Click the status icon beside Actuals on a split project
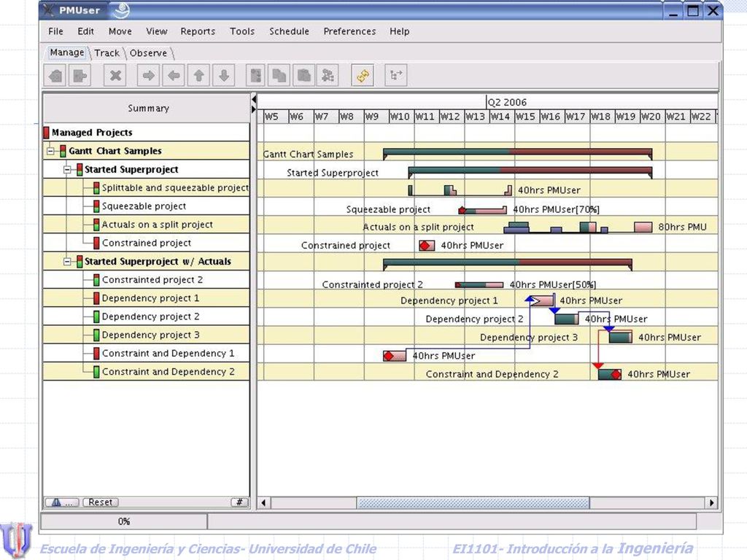The width and height of the screenshot is (747, 560). tap(96, 225)
